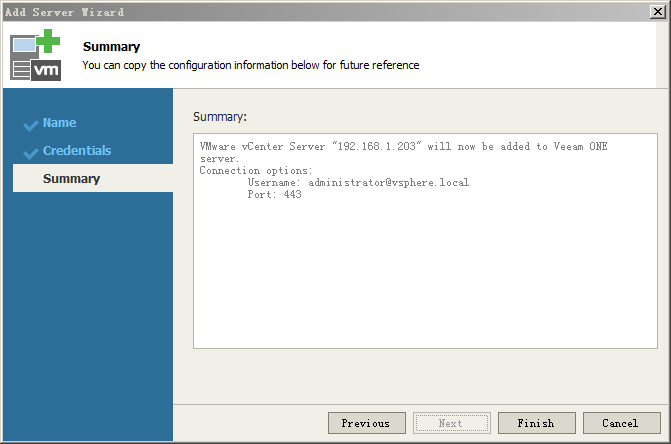Click the "Port: 443" line
The height and width of the screenshot is (444, 671).
(x=274, y=195)
